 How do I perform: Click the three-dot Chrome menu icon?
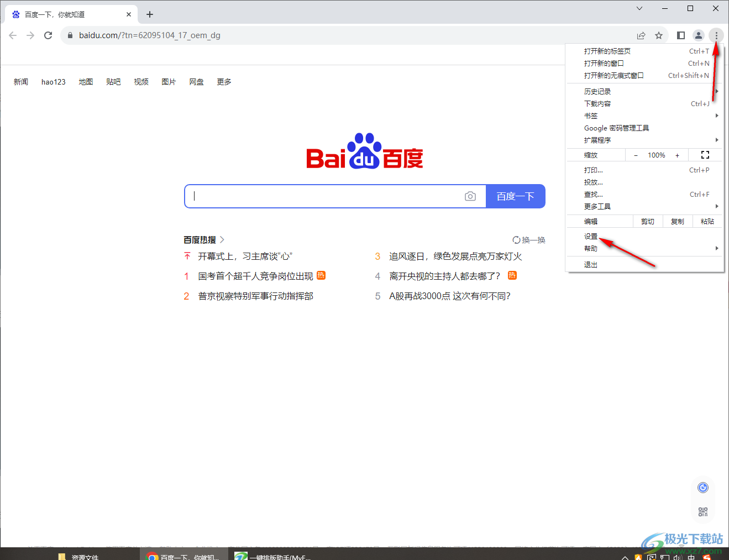click(716, 35)
